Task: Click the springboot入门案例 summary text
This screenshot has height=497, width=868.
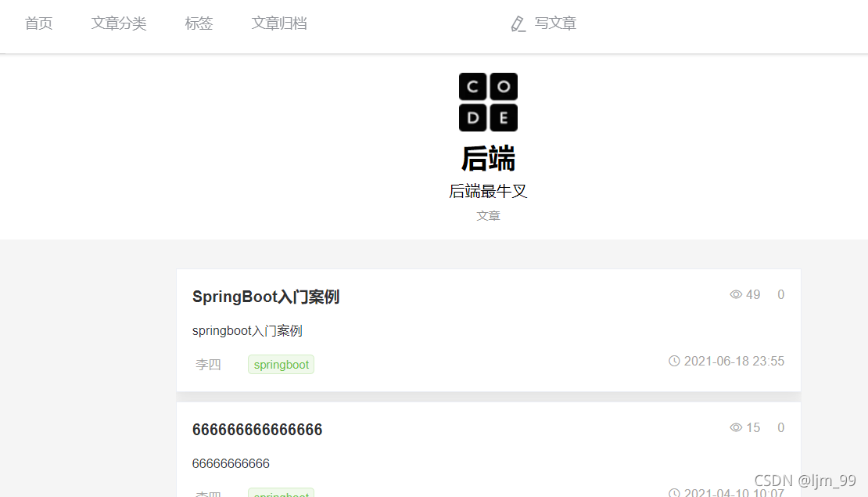Action: (x=247, y=331)
